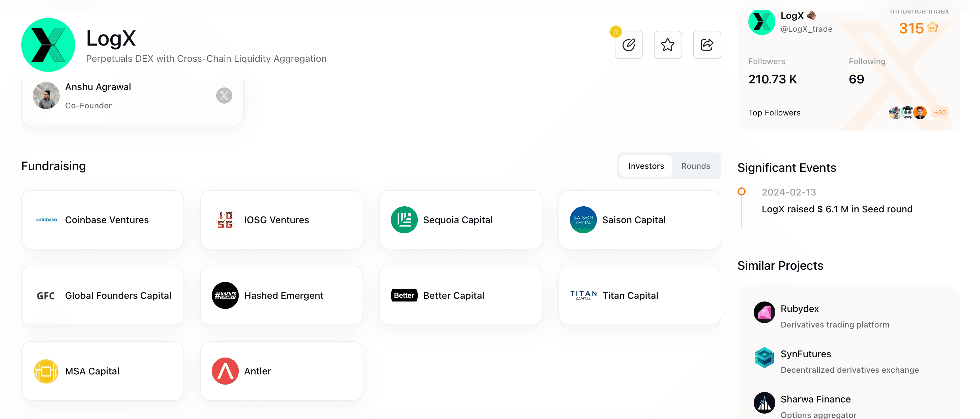This screenshot has width=980, height=419.
Task: Open the @LogX_trade handle
Action: 806,29
